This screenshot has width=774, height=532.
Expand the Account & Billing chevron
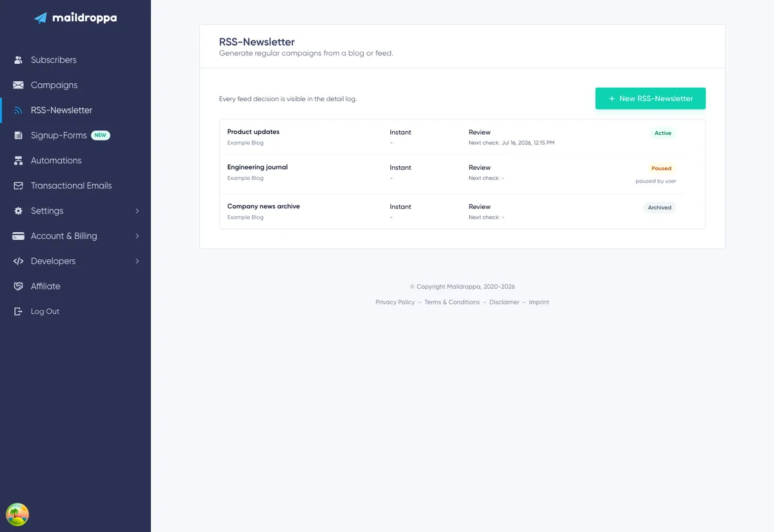[137, 236]
